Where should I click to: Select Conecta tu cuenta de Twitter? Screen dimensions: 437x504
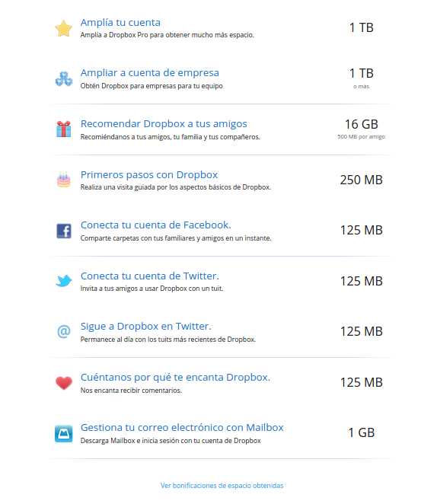(150, 276)
